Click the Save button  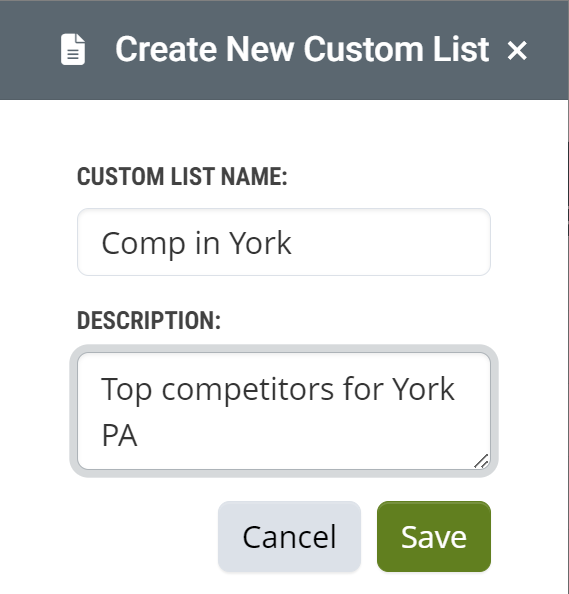(434, 536)
